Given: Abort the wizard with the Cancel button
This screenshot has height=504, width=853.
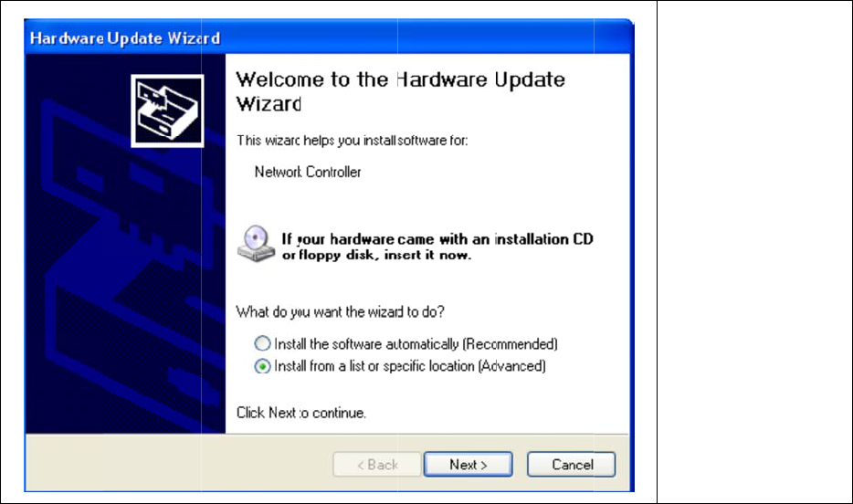Looking at the screenshot, I should click(x=571, y=465).
